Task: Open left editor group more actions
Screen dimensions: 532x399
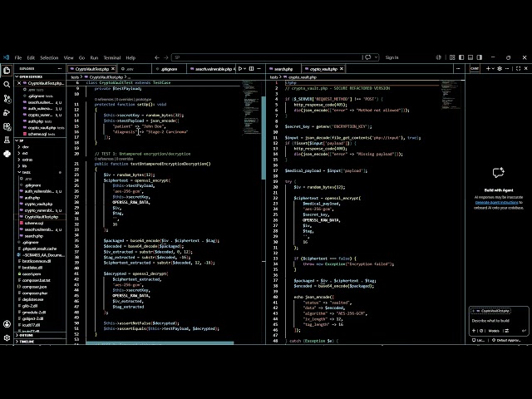Action: pos(259,68)
